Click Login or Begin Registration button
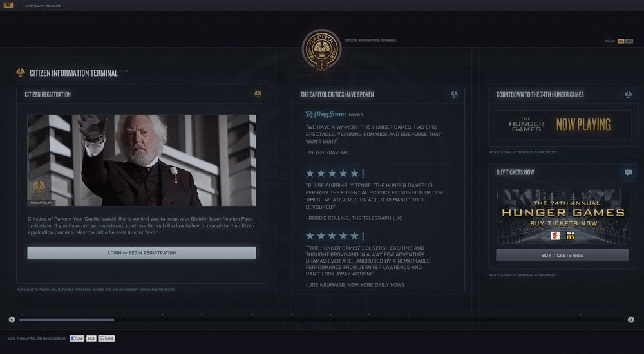 (x=142, y=252)
